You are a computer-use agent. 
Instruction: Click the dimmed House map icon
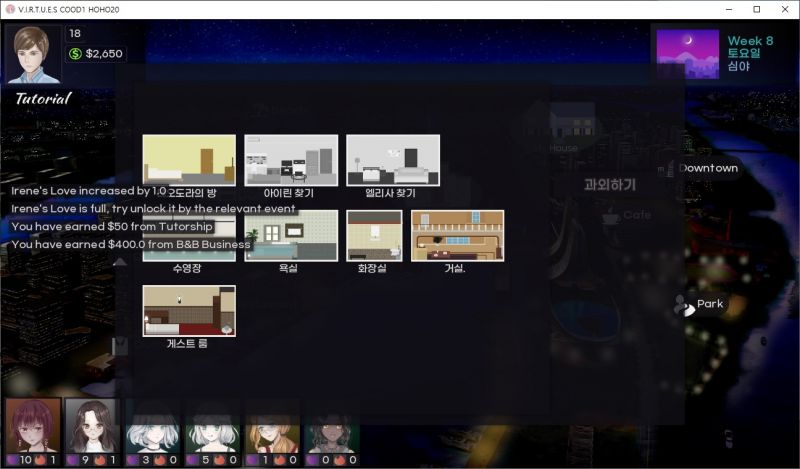pyautogui.click(x=572, y=121)
